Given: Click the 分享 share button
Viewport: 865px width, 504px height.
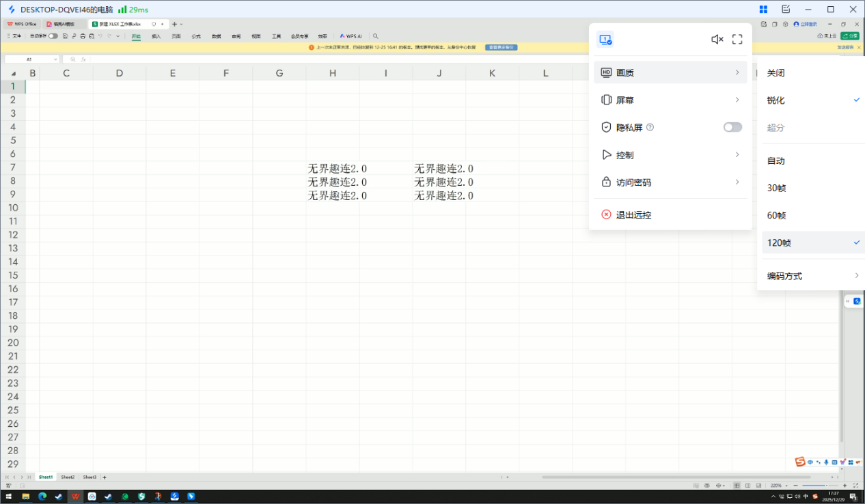Looking at the screenshot, I should [x=849, y=35].
